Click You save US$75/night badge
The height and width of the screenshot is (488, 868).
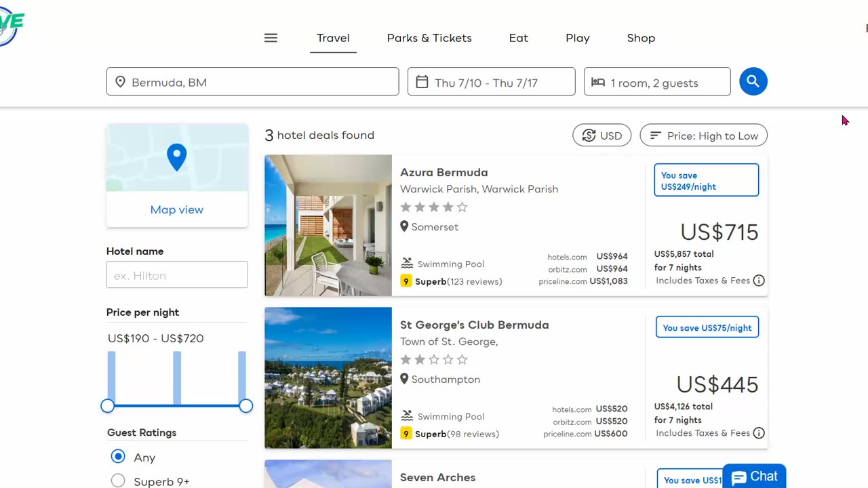(707, 327)
